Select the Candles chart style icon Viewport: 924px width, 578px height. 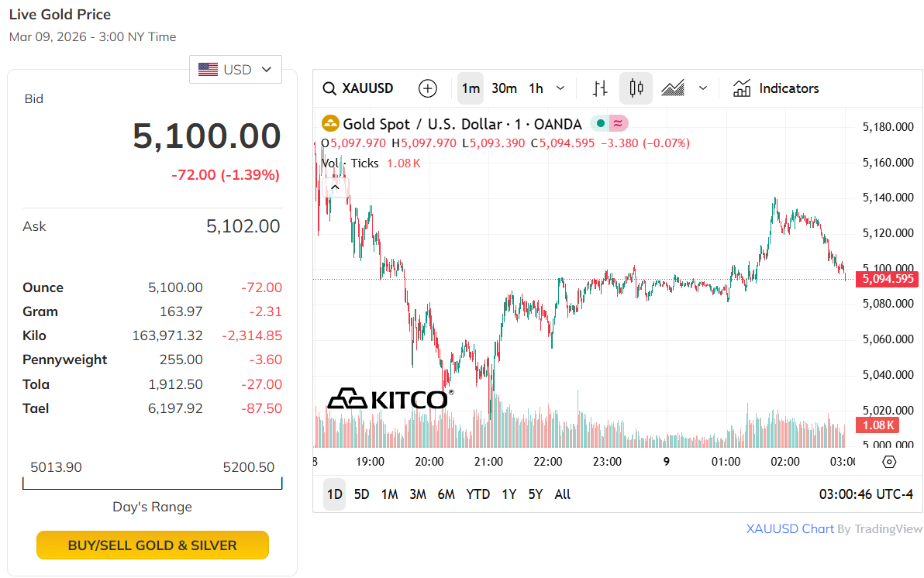click(x=636, y=88)
